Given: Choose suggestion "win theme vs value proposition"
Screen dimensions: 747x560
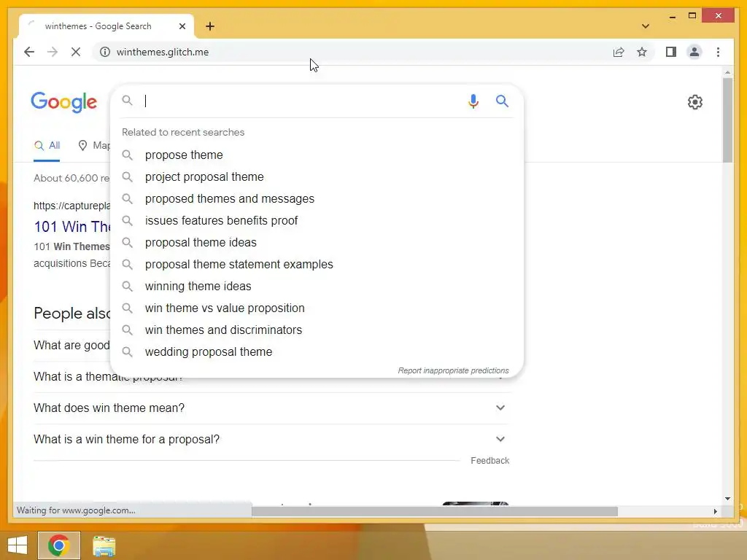Looking at the screenshot, I should (317, 308).
